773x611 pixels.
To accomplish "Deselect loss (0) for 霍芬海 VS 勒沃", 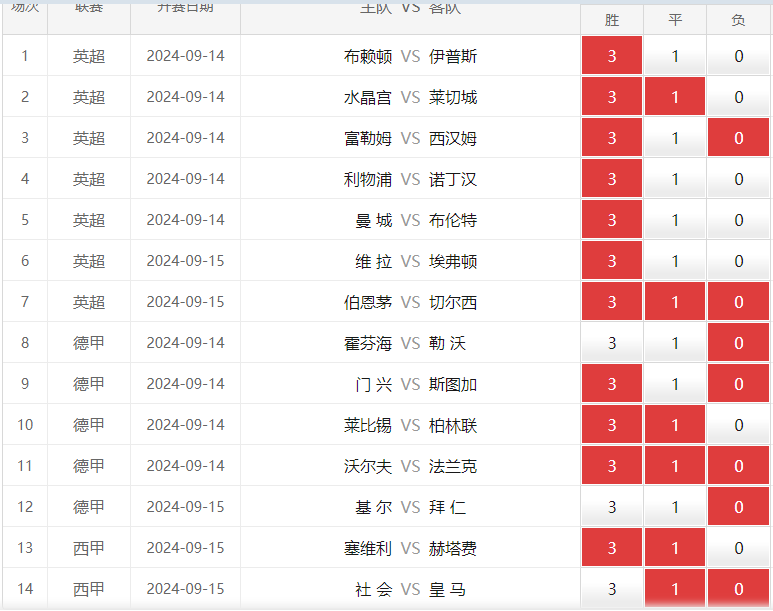I will pos(738,342).
